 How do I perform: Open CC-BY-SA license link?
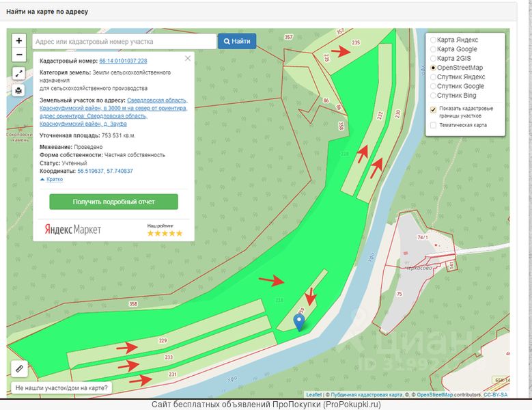click(x=495, y=395)
